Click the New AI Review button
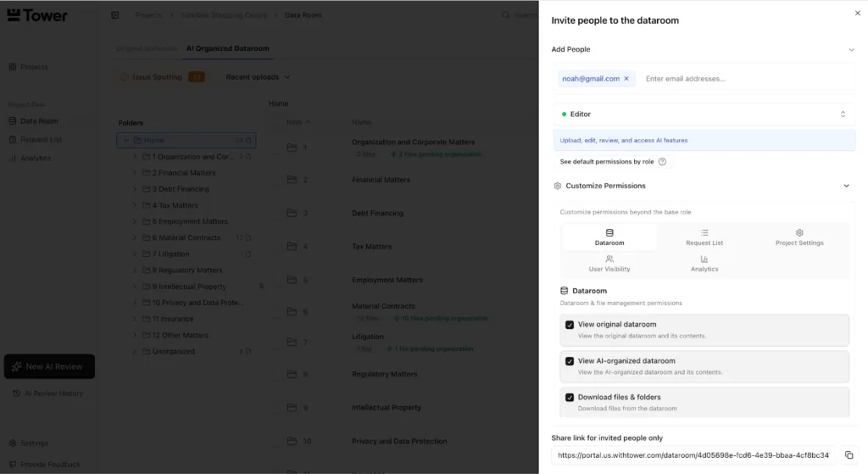Viewport: 868px width, 474px height. coord(49,366)
